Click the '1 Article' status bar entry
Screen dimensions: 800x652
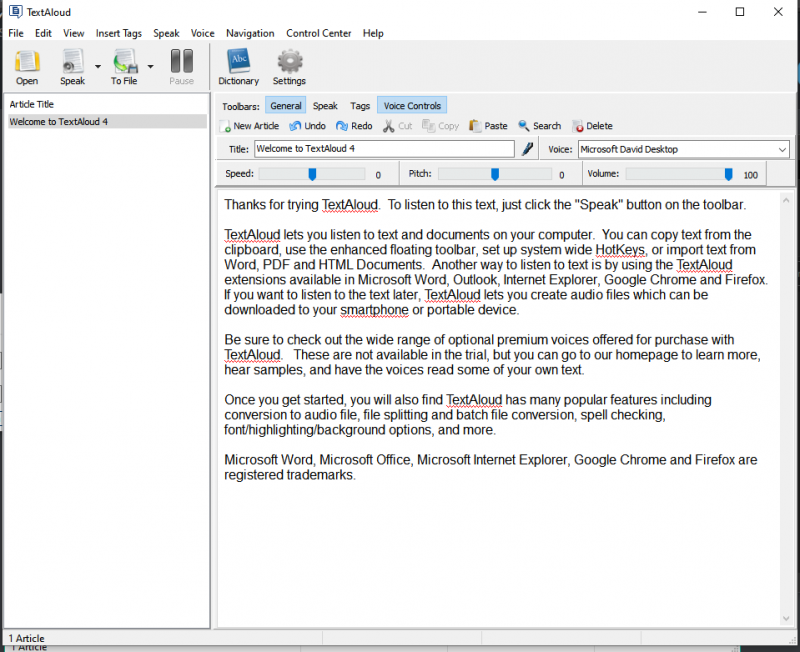click(27, 638)
